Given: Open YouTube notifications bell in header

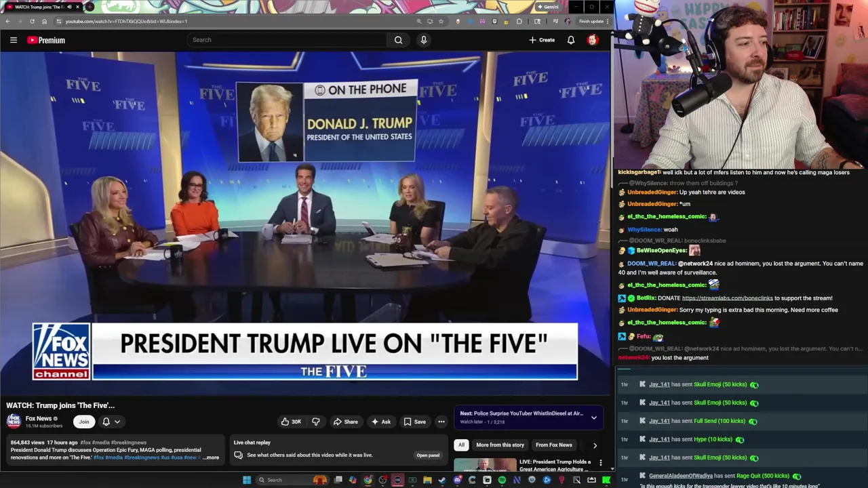Looking at the screenshot, I should 571,40.
